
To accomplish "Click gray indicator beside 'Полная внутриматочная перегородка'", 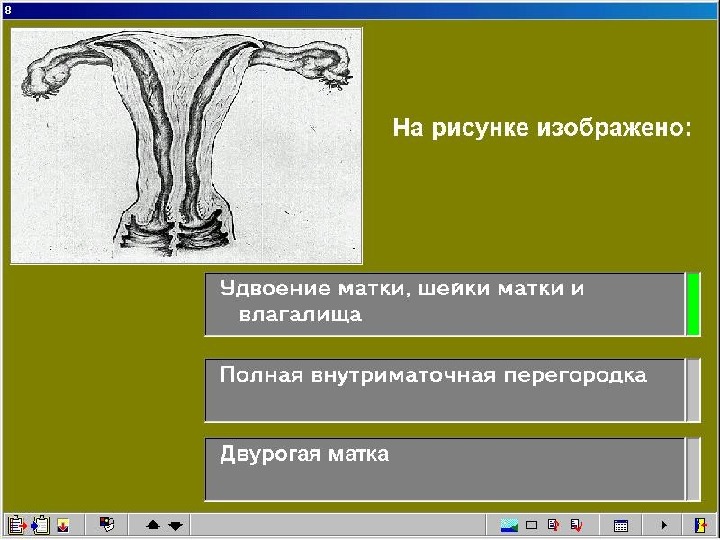I will [693, 390].
